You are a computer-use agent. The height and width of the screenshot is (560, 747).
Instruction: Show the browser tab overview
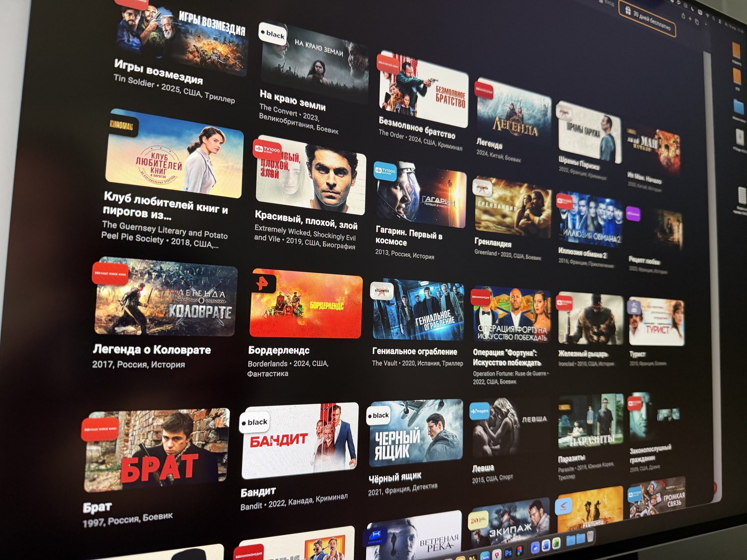tap(697, 22)
